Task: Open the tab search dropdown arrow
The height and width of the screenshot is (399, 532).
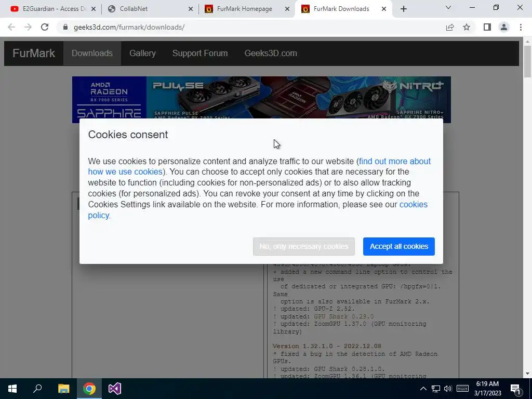Action: click(x=448, y=7)
